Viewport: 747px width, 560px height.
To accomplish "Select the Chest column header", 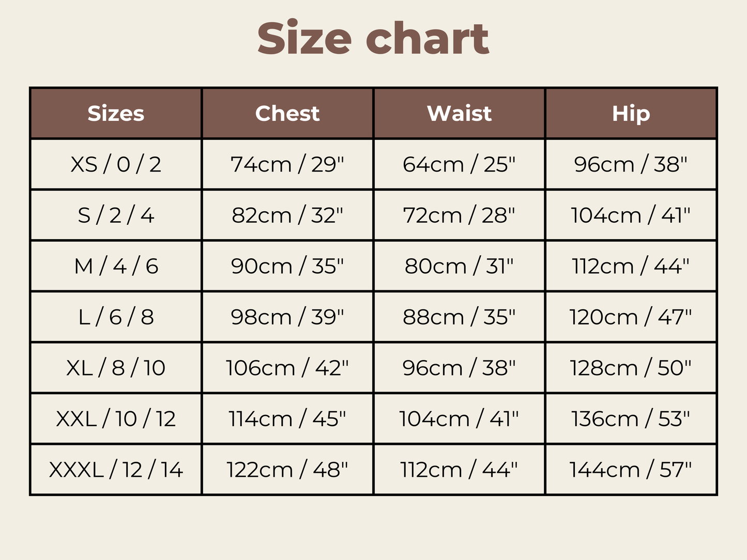I will point(287,113).
